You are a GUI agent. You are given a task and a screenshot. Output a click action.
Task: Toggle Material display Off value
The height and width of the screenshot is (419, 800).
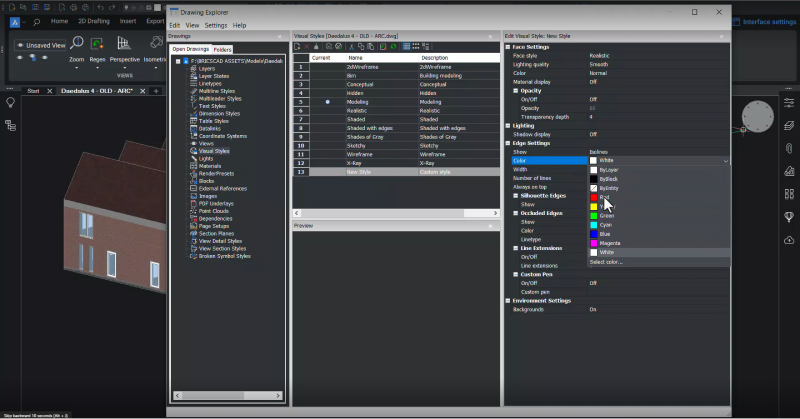click(x=658, y=82)
